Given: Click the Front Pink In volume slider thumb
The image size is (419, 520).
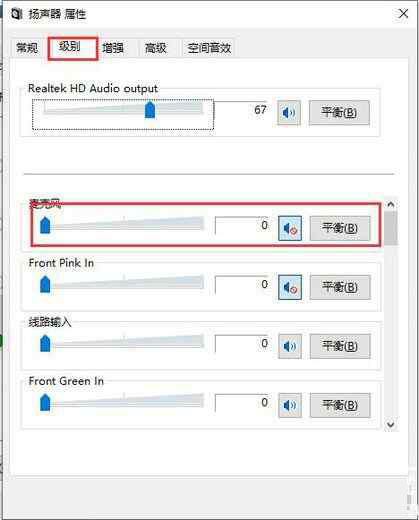Looking at the screenshot, I should point(45,284).
